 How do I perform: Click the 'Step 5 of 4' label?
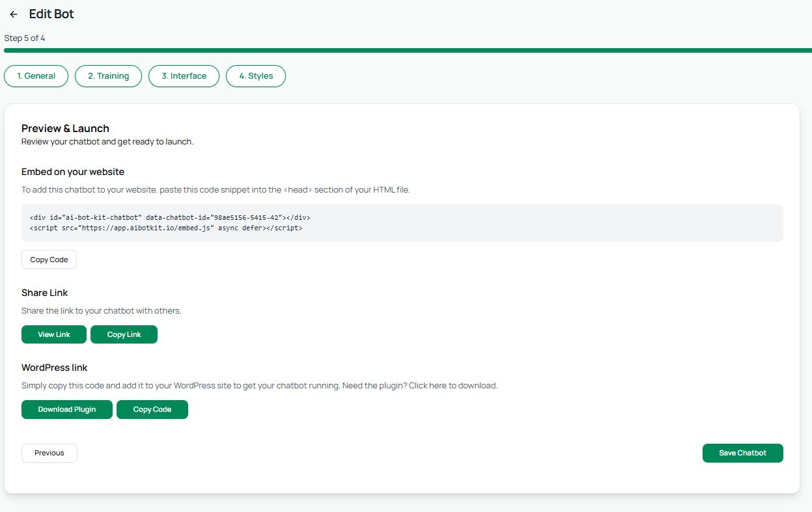click(x=25, y=38)
